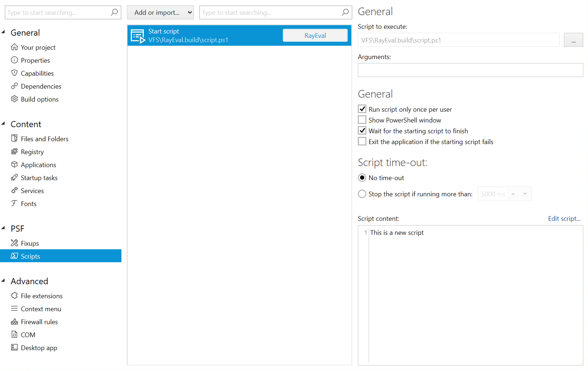Image resolution: width=588 pixels, height=371 pixels.
Task: Select the Startup tasks rocket icon
Action: pos(14,178)
